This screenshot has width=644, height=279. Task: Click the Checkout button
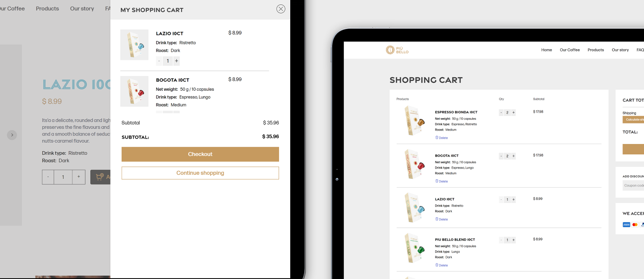[x=200, y=154]
